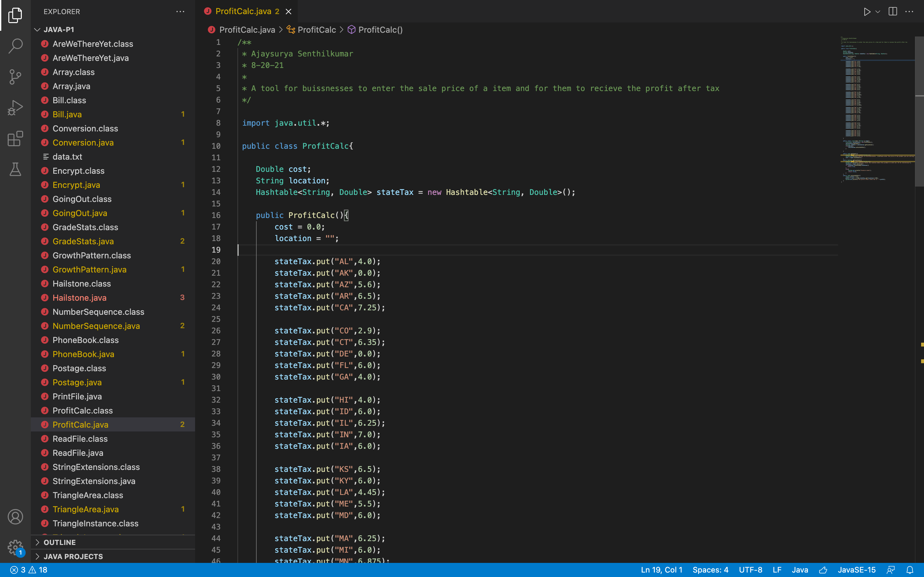Toggle Explorer view via files icon
The width and height of the screenshot is (924, 577).
(x=15, y=15)
